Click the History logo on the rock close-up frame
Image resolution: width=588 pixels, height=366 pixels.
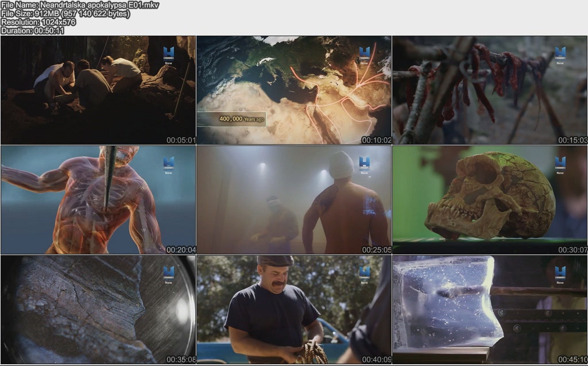pyautogui.click(x=168, y=274)
